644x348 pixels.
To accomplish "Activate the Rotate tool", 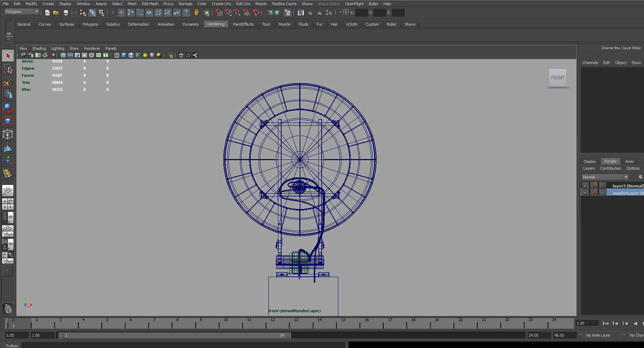I will click(8, 108).
